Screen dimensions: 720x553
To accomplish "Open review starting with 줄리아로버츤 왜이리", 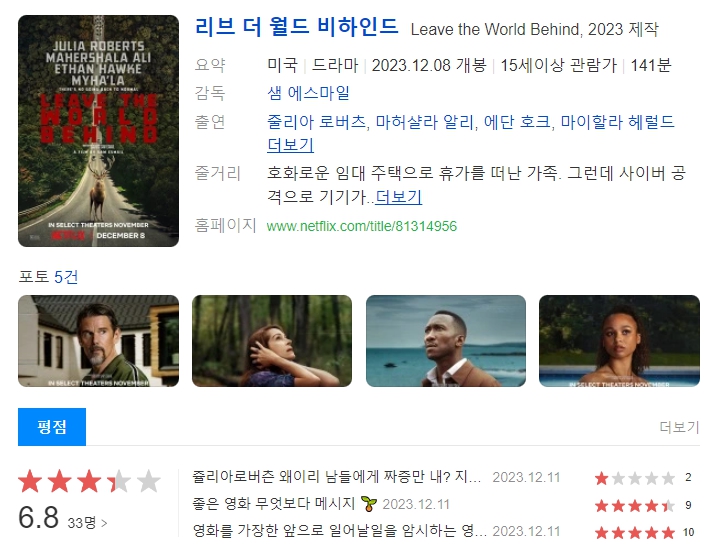I will coord(337,477).
